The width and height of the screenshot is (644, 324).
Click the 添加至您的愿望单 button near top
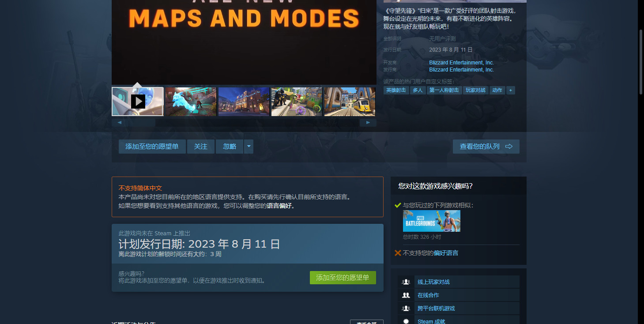(152, 147)
